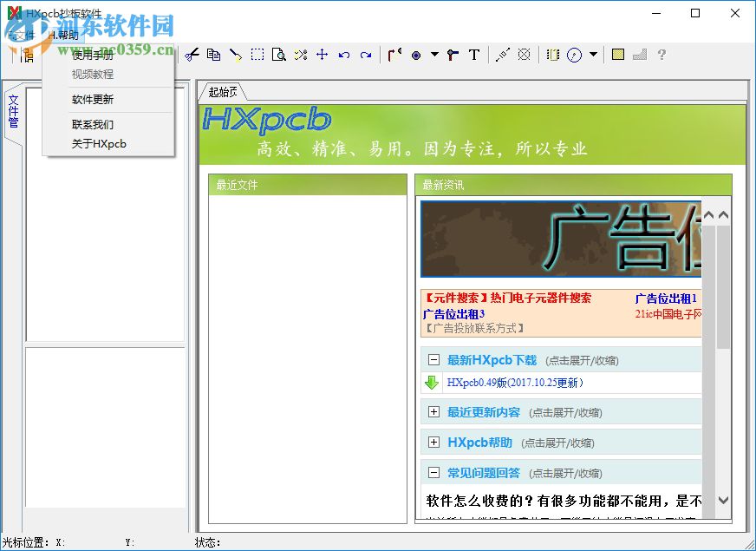The width and height of the screenshot is (756, 551).
Task: Select the text tool marked T
Action: click(473, 54)
